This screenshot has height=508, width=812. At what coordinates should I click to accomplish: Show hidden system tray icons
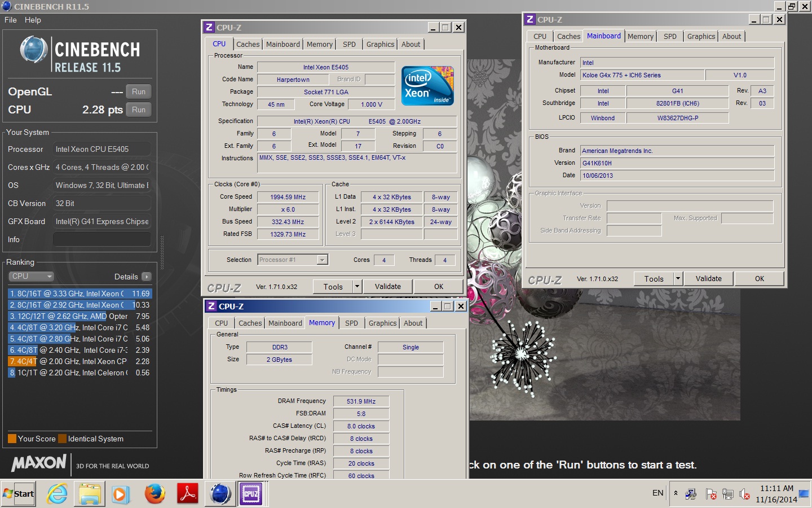coord(676,493)
